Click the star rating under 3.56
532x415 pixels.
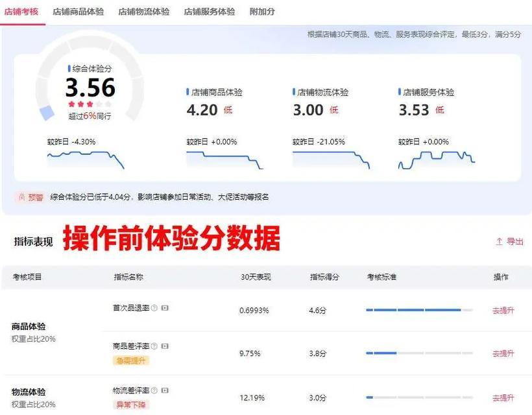coord(90,104)
